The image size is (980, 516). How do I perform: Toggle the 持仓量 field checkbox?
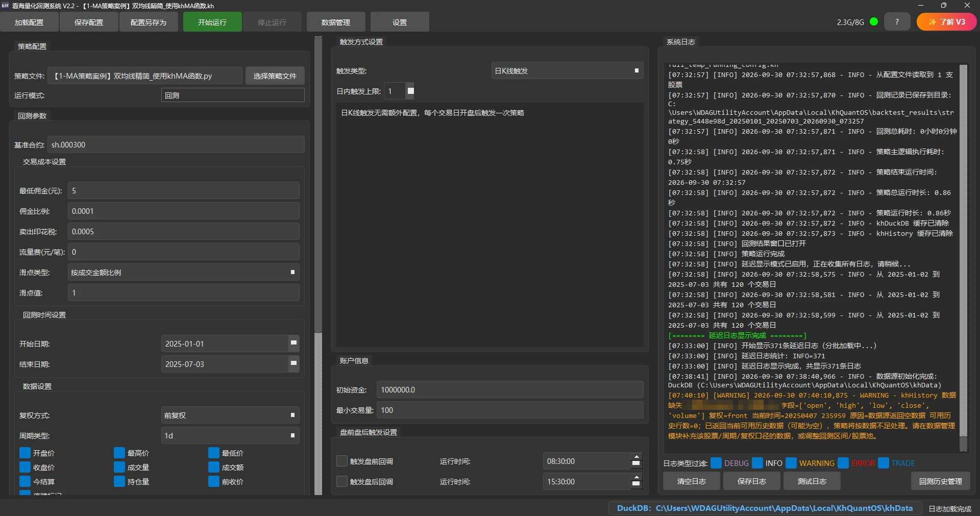pos(119,481)
